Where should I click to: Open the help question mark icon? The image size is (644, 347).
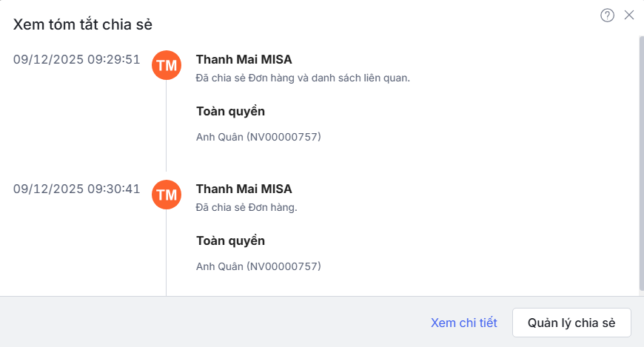[607, 16]
